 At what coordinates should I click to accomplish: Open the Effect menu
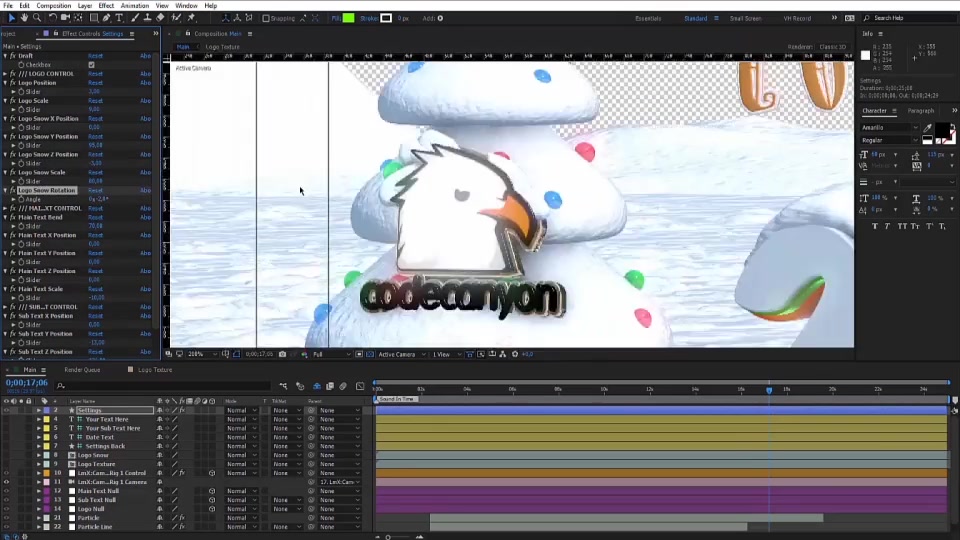click(x=106, y=6)
